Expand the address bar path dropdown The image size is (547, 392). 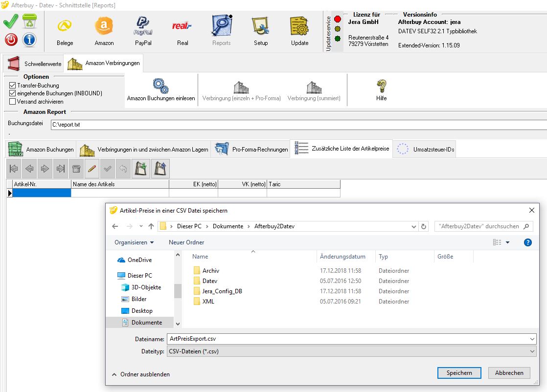(x=414, y=226)
